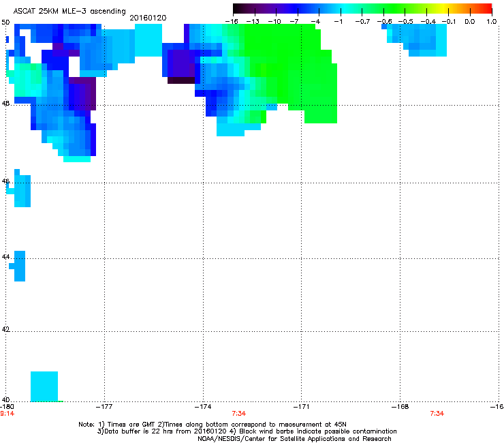Click the -0.4 colorbar label

428,22
